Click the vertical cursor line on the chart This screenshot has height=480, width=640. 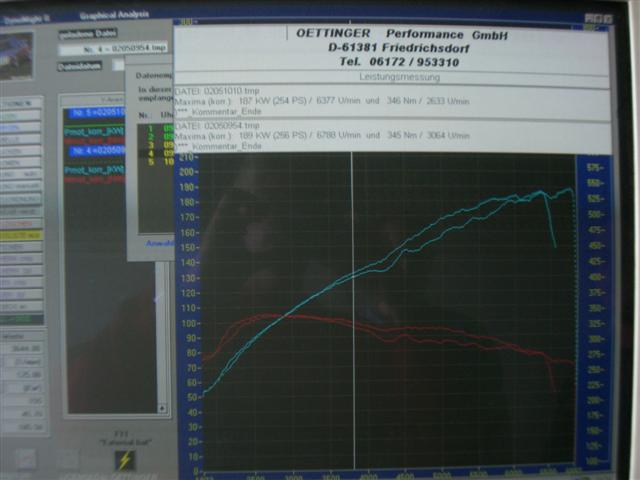[x=353, y=310]
